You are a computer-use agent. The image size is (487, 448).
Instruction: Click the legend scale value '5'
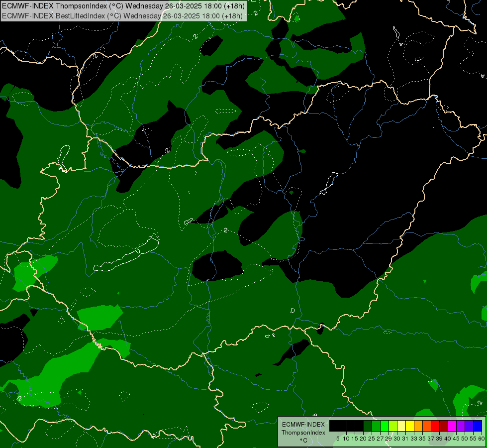coord(338,439)
